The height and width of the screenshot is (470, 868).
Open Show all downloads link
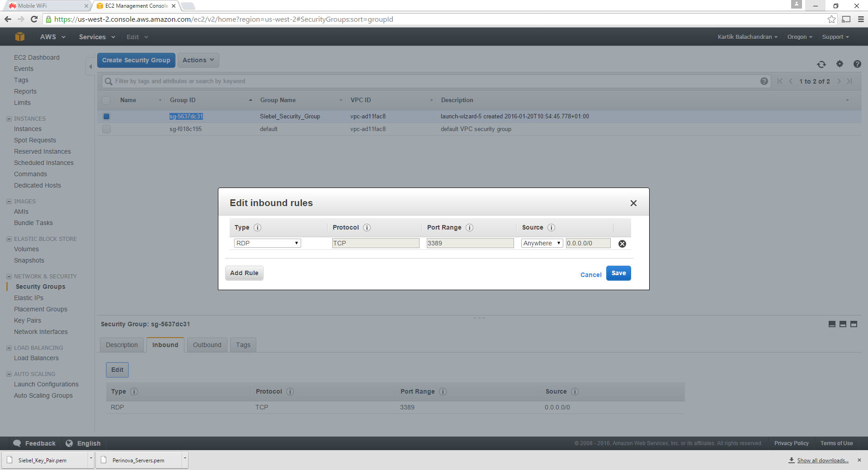[x=822, y=461]
